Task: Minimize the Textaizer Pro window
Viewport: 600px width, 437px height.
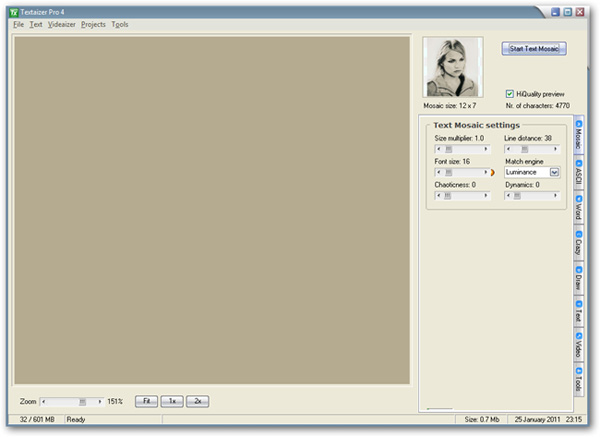Action: coord(555,12)
